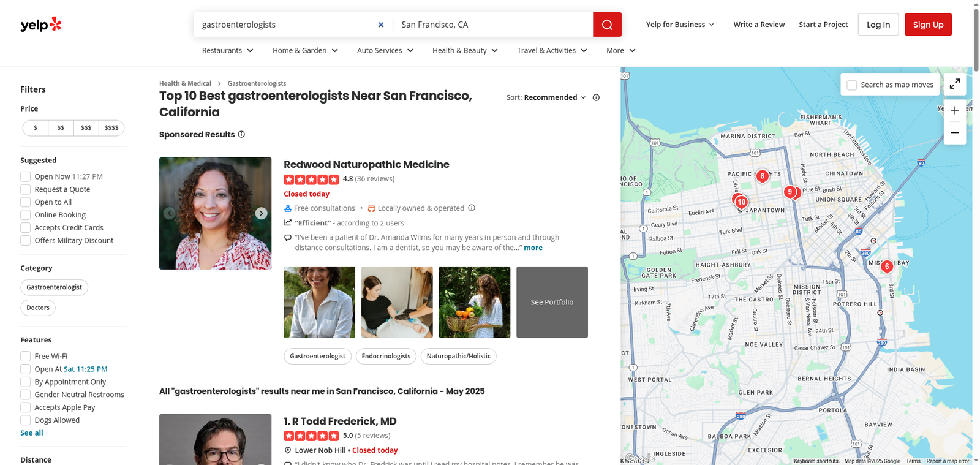Select map pin number 10
Image resolution: width=980 pixels, height=465 pixels.
tap(742, 202)
